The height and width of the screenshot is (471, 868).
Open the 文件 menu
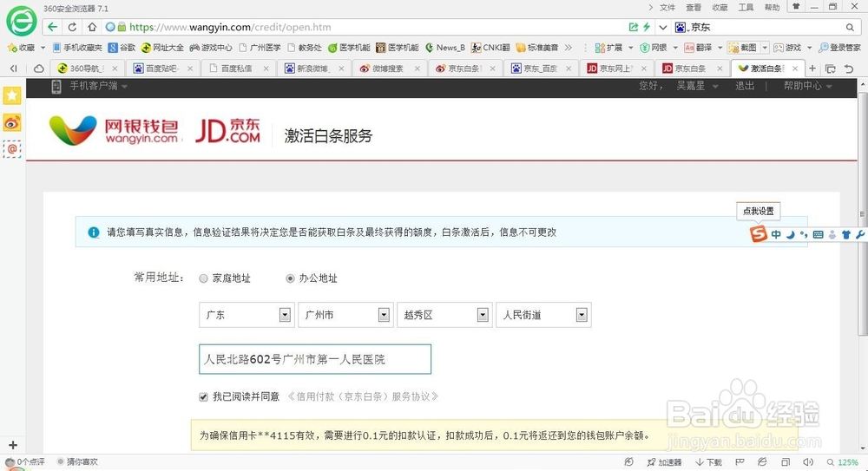coord(667,7)
